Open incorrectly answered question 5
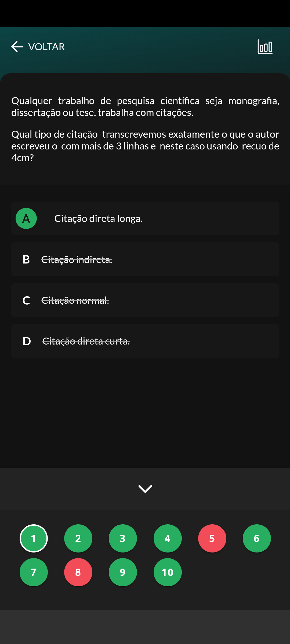Viewport: 290px width, 644px height. 212,538
